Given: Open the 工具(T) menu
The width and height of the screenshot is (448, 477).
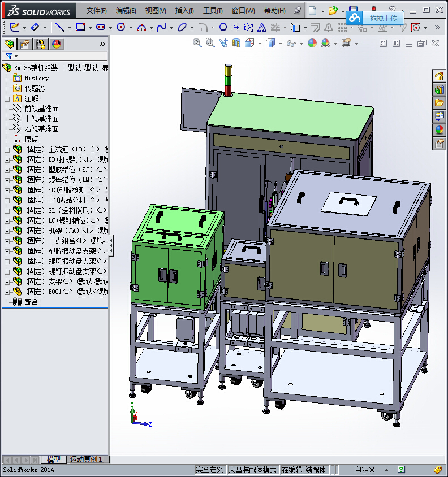Looking at the screenshot, I should [x=213, y=11].
